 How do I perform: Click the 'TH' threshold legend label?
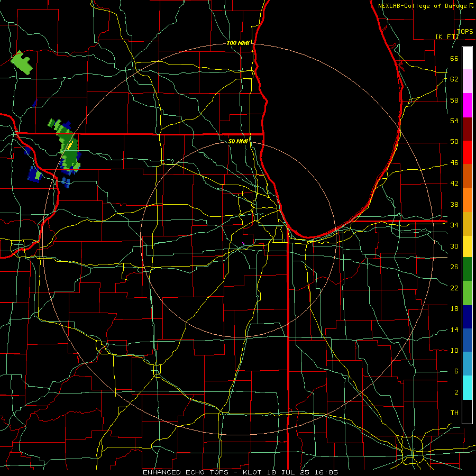(x=454, y=413)
